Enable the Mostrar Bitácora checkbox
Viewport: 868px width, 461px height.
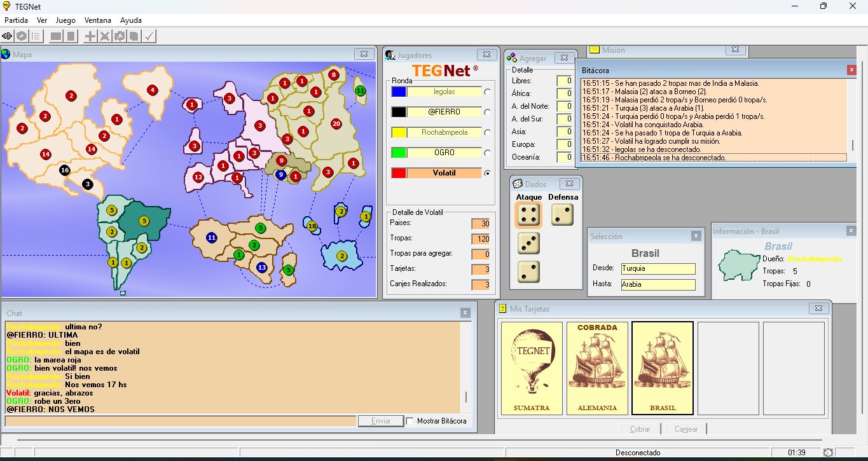pyautogui.click(x=410, y=421)
